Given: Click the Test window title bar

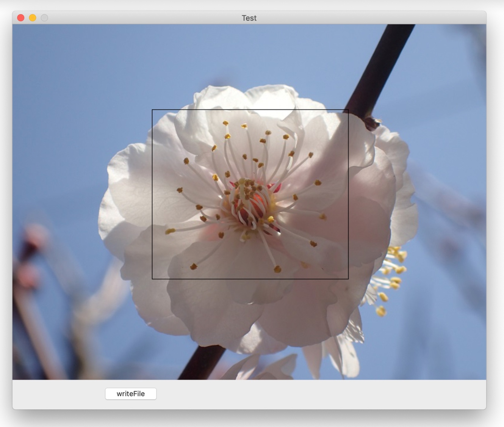Looking at the screenshot, I should coord(249,18).
